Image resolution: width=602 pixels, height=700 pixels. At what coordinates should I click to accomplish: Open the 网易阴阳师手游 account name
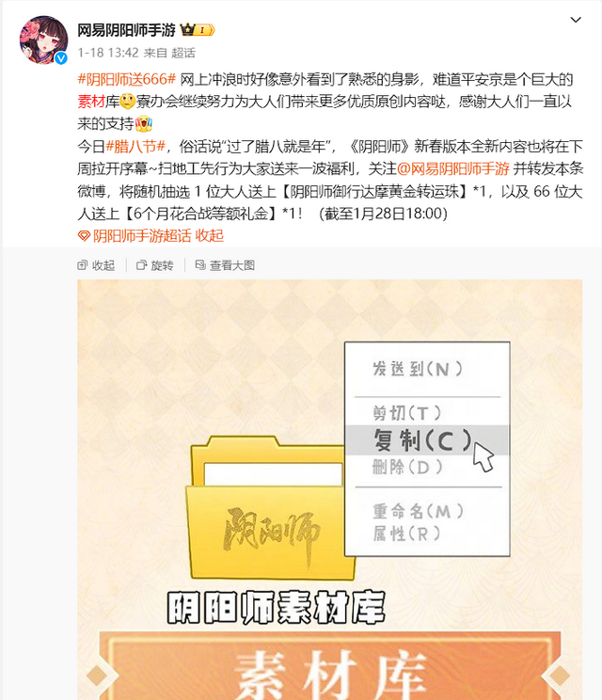[x=126, y=30]
